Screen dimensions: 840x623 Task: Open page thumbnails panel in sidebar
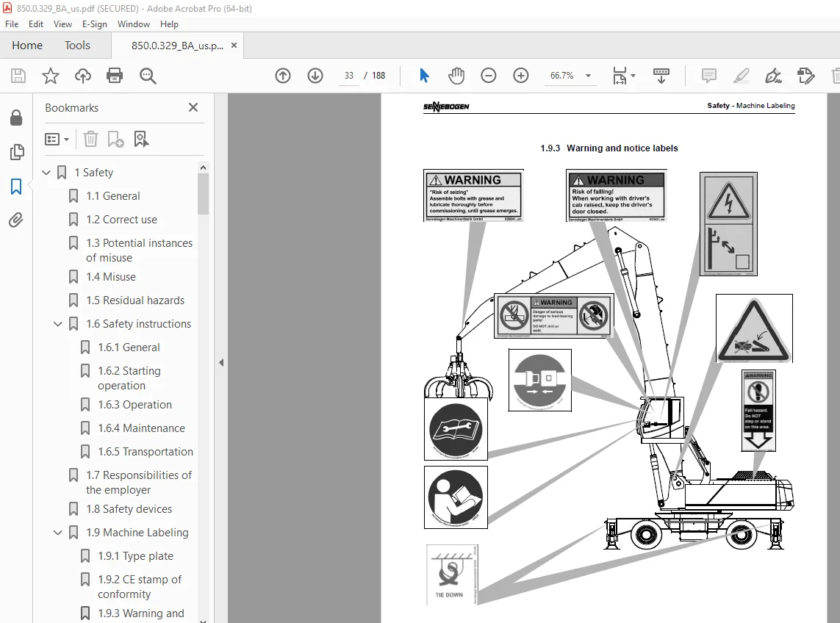[17, 152]
